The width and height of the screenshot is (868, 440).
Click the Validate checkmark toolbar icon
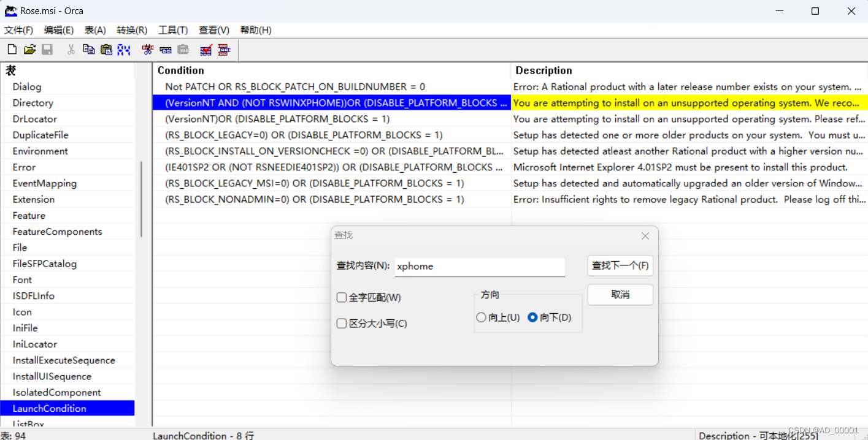pyautogui.click(x=206, y=50)
